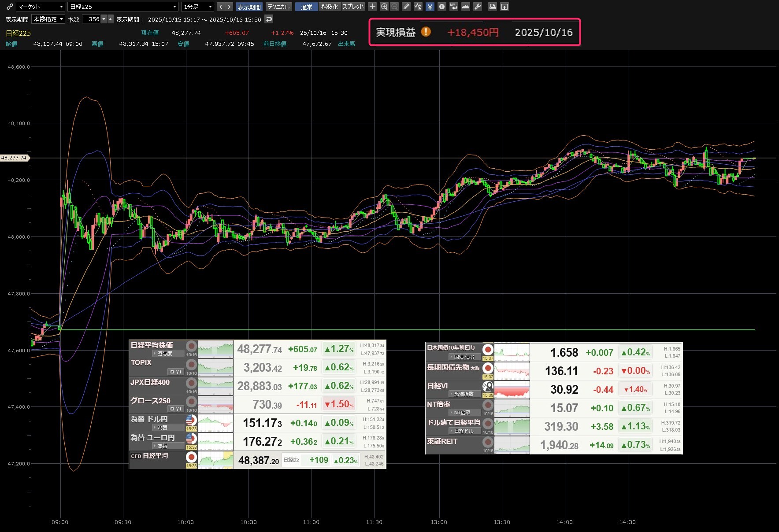The image size is (779, 532).
Task: Click the yen currency icon
Action: coord(430,7)
